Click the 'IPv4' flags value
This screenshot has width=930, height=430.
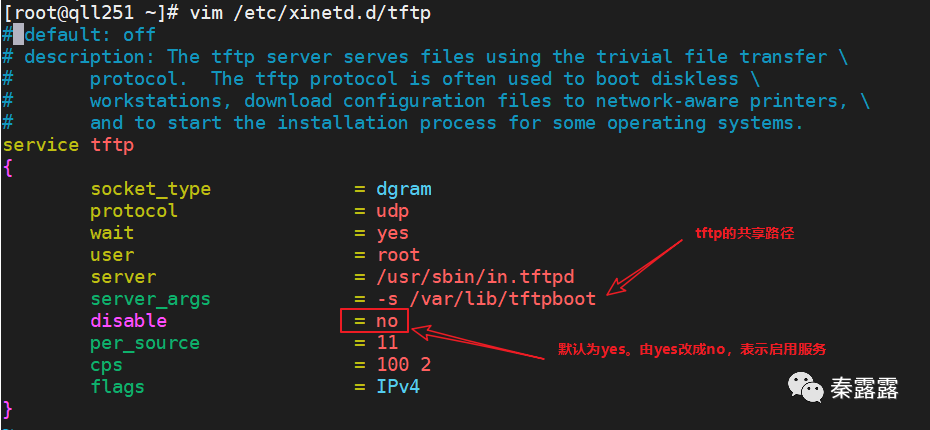point(399,387)
